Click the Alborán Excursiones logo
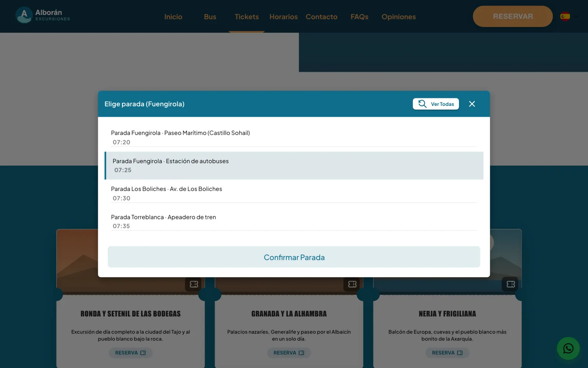Viewport: 588px width, 368px height. tap(43, 15)
